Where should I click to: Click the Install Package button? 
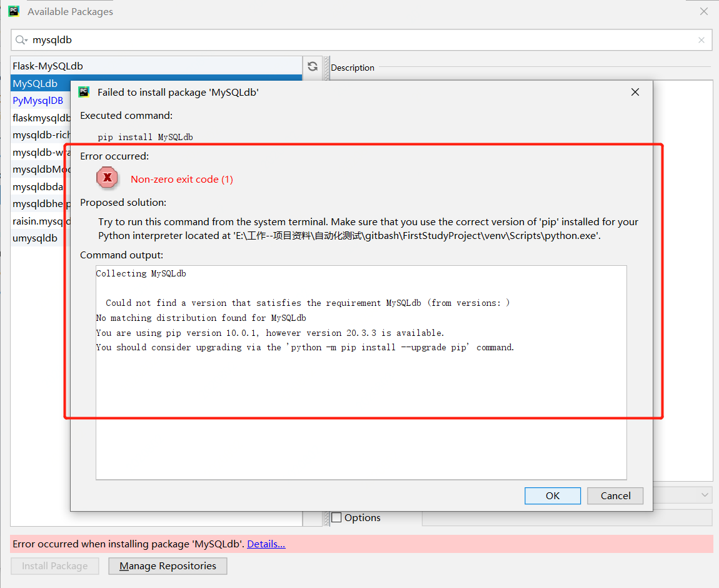pos(55,566)
